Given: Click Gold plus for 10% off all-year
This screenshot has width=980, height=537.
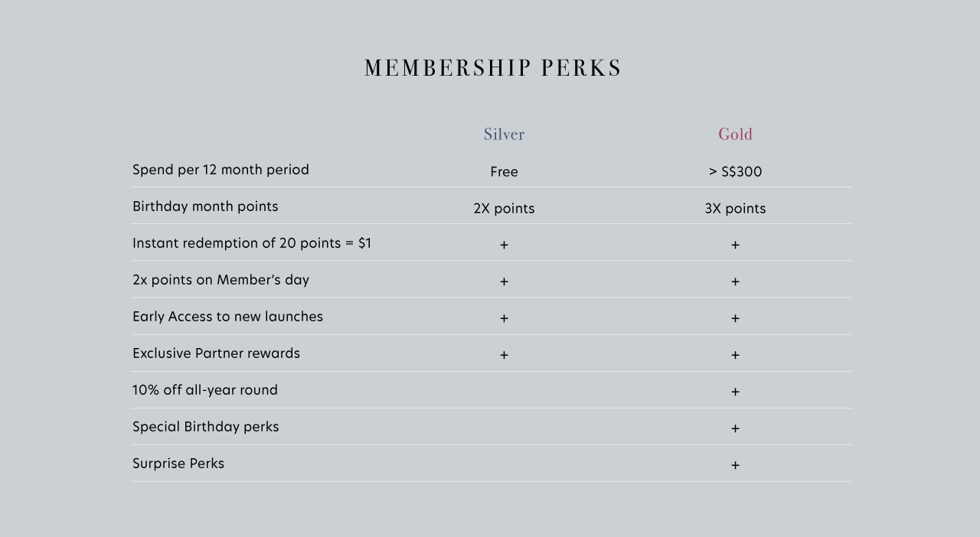Looking at the screenshot, I should [x=735, y=392].
